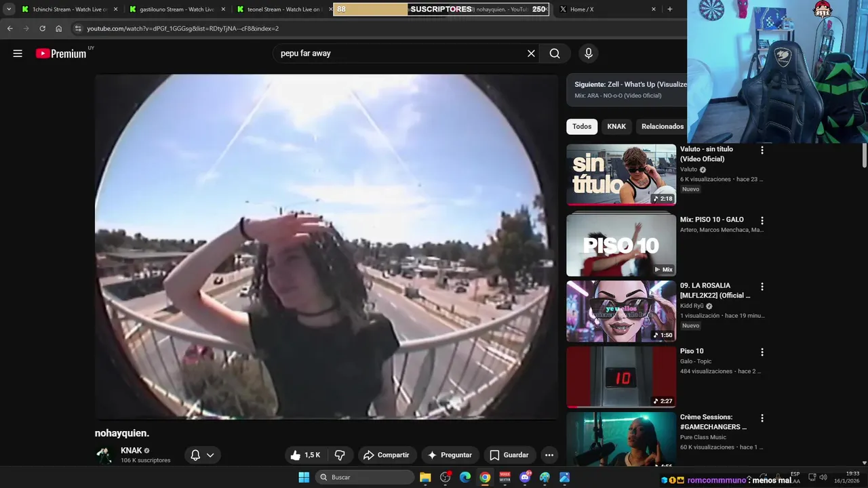Close the 1chinchi Stream tab
The image size is (868, 488).
coord(115,9)
